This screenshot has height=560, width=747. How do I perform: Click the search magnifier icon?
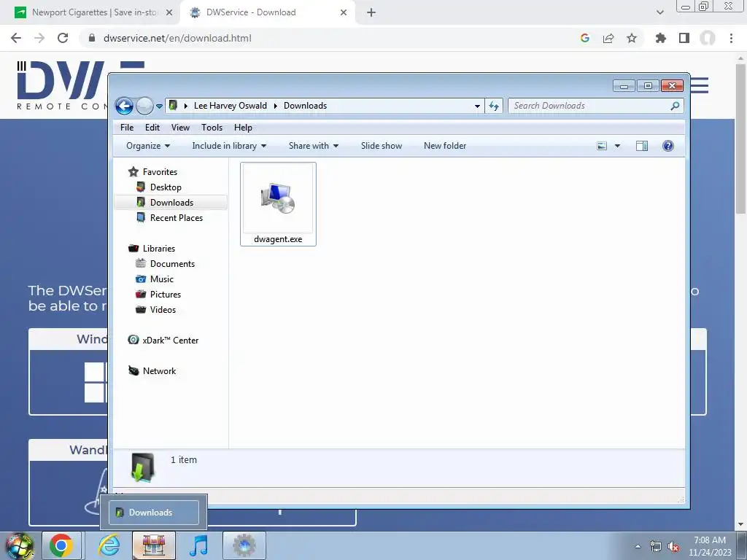click(675, 106)
